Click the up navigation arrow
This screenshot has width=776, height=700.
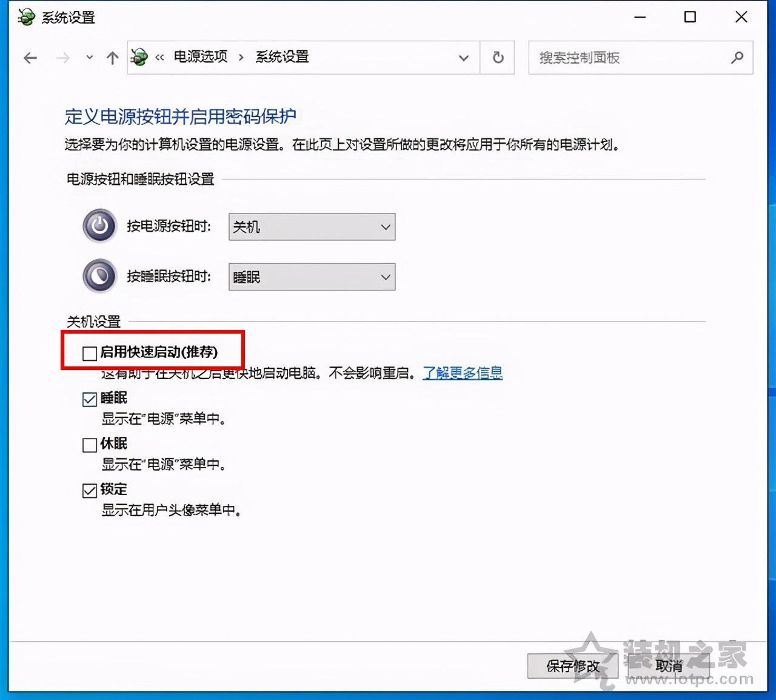112,58
